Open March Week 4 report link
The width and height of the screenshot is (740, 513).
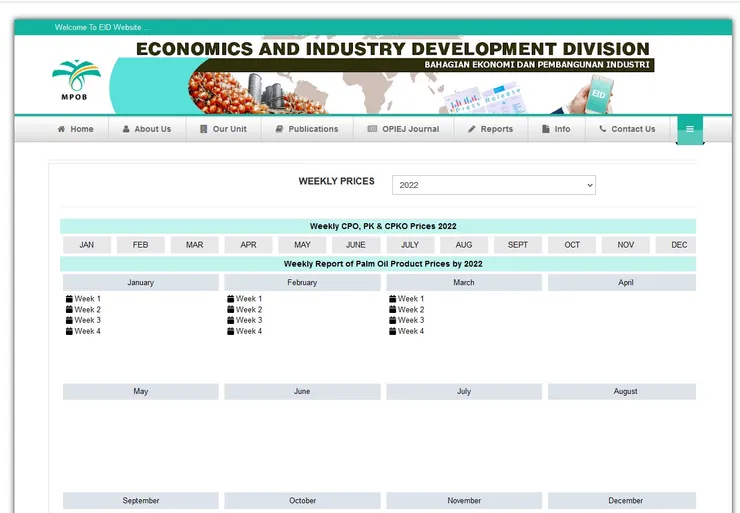[x=411, y=331]
